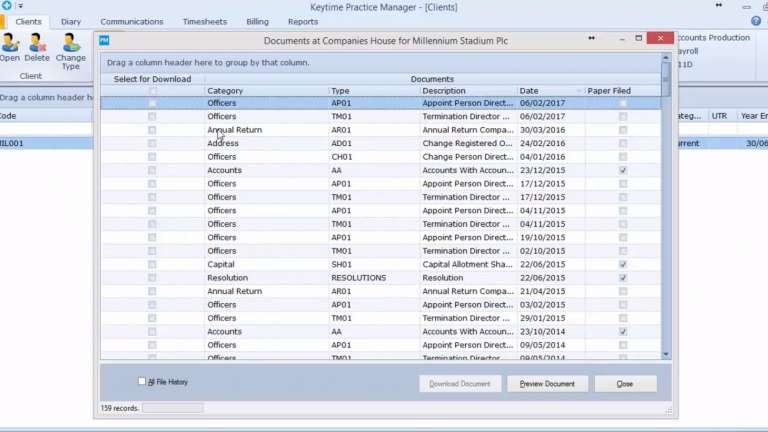The width and height of the screenshot is (768, 432).
Task: Click the Capital Allotment Sha... description cell
Action: tap(467, 264)
